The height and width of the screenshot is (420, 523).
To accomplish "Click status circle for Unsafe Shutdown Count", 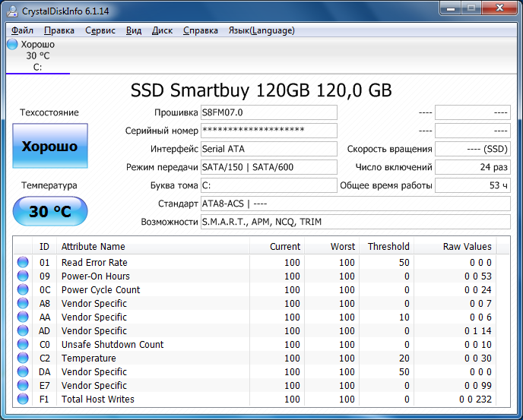I will 23,344.
